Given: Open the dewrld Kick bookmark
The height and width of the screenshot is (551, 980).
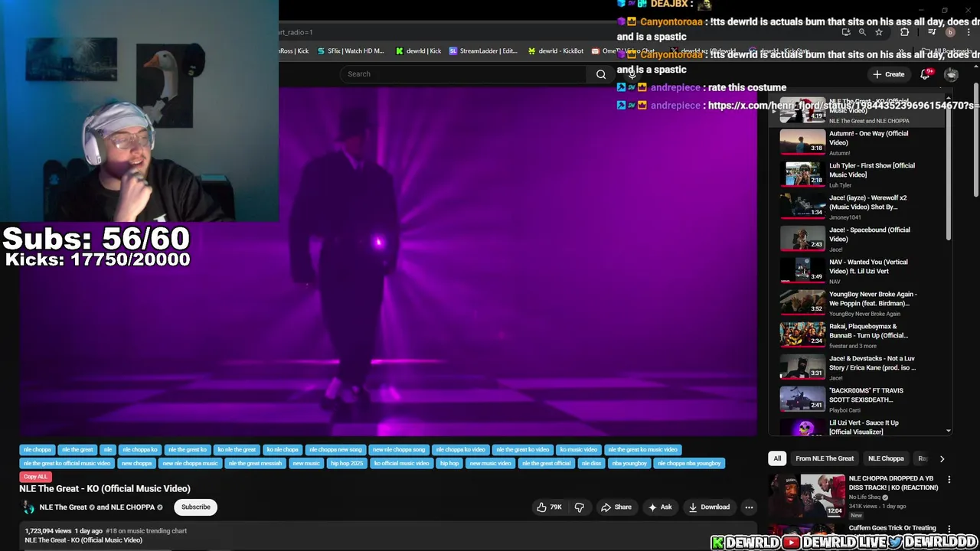Looking at the screenshot, I should tap(418, 51).
